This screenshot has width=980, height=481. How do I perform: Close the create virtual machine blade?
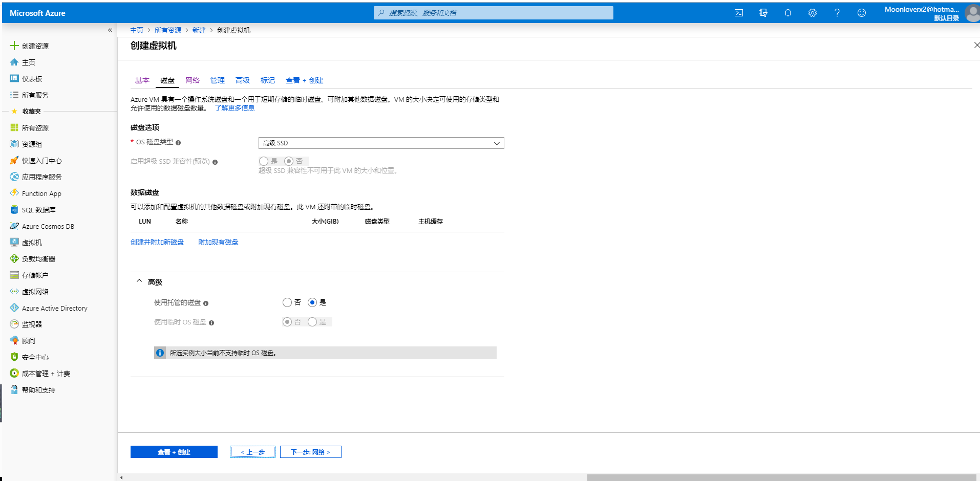coord(976,45)
